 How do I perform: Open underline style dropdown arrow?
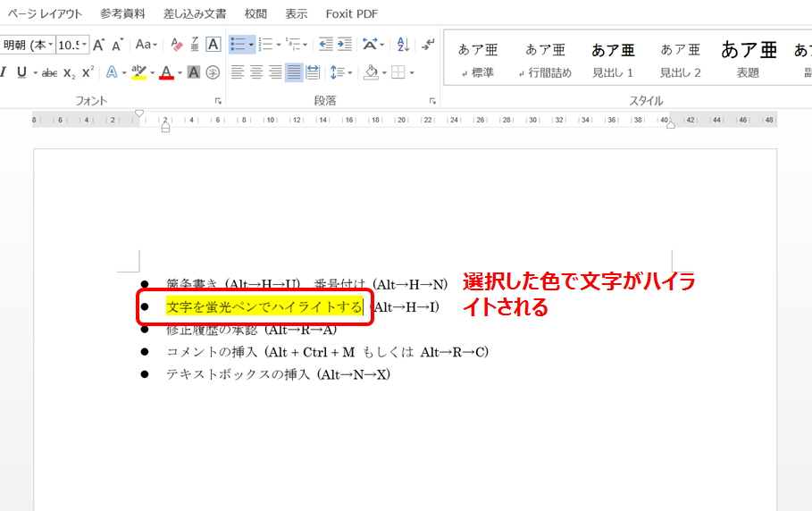tap(35, 72)
